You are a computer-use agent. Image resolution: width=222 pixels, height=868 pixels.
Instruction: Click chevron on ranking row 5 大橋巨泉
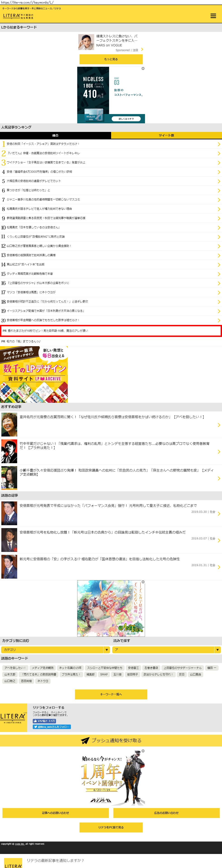[219, 181]
